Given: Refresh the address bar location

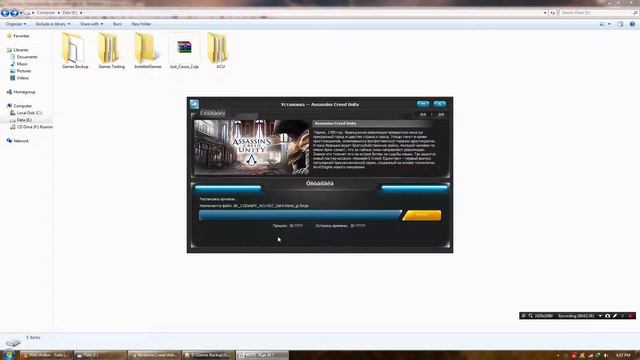Looking at the screenshot, I should pyautogui.click(x=553, y=13).
